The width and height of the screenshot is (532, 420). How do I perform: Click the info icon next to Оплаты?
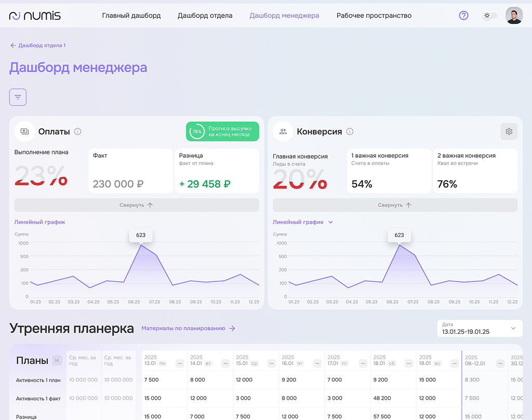click(x=78, y=132)
